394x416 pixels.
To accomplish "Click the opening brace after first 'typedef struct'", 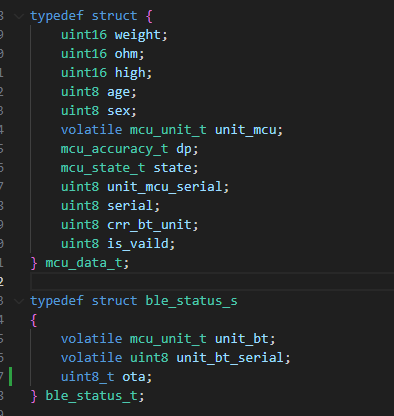I will click(x=149, y=16).
